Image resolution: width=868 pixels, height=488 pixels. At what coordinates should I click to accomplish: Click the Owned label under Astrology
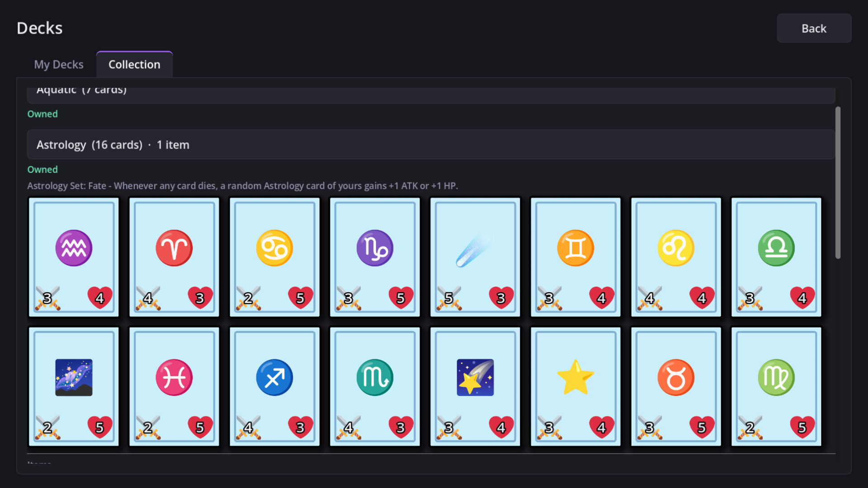coord(42,169)
